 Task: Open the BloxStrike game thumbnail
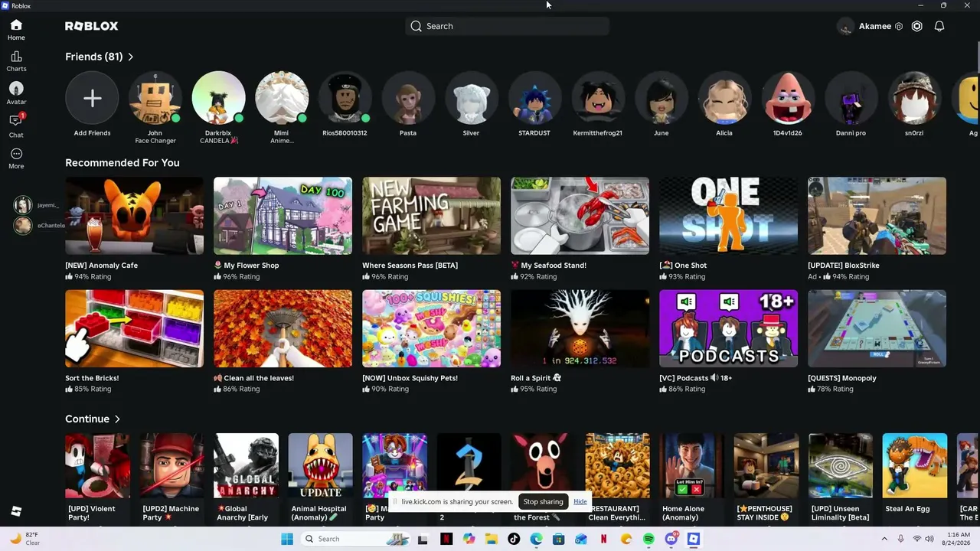[877, 216]
